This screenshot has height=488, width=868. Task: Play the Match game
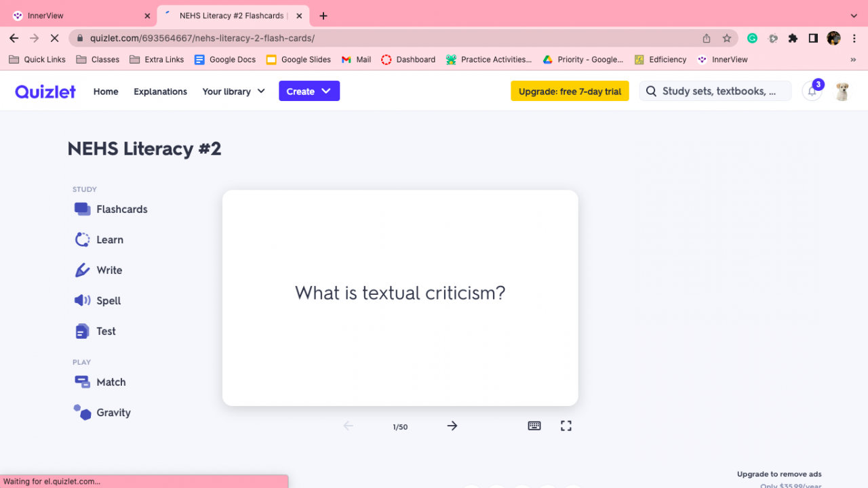(x=100, y=382)
